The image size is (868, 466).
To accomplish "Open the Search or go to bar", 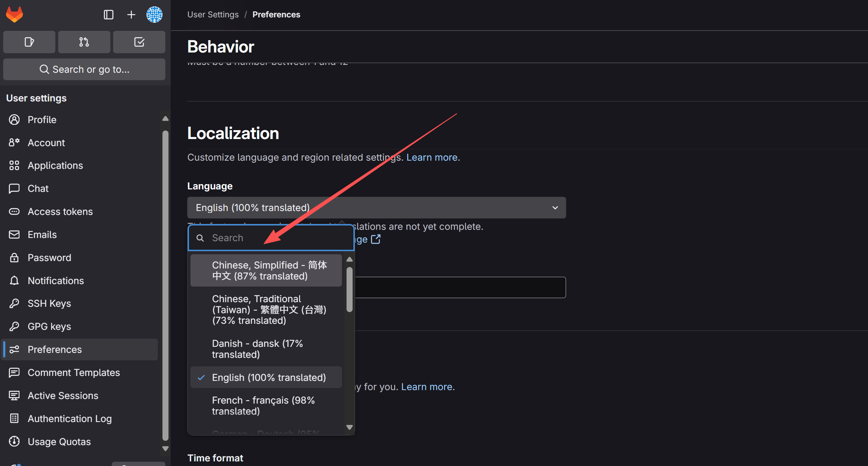I will [84, 70].
